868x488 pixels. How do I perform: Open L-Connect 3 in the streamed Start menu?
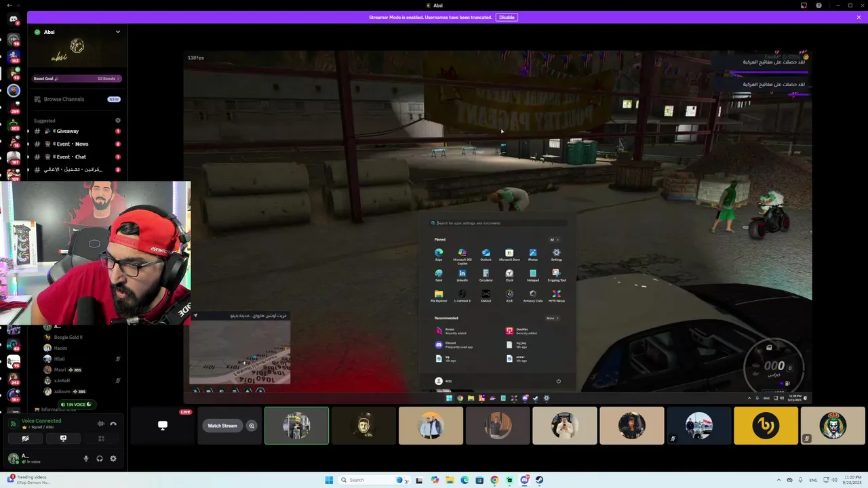pyautogui.click(x=462, y=296)
